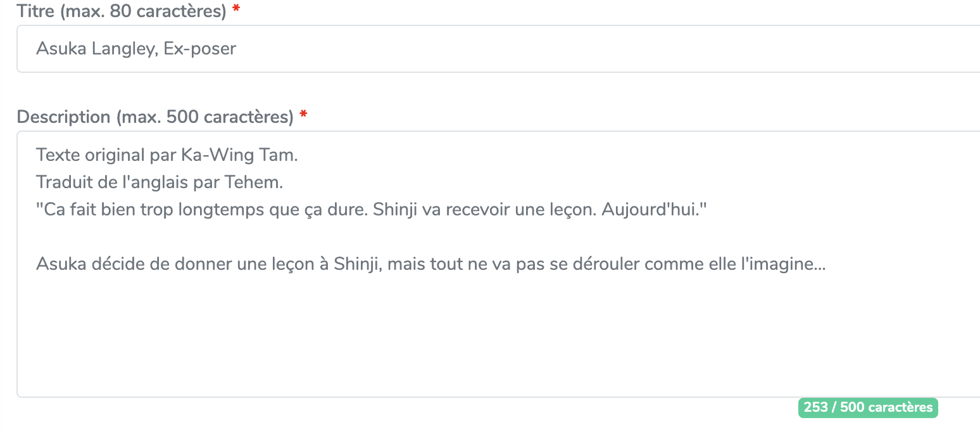Screen dimensions: 980x432
Task: Place cursor on the line "Texte original par Ka-Wing Tam."
Action: (x=166, y=155)
